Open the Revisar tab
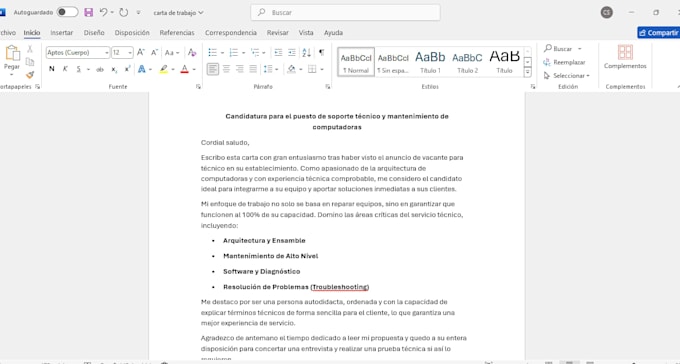680x364 pixels. point(278,33)
